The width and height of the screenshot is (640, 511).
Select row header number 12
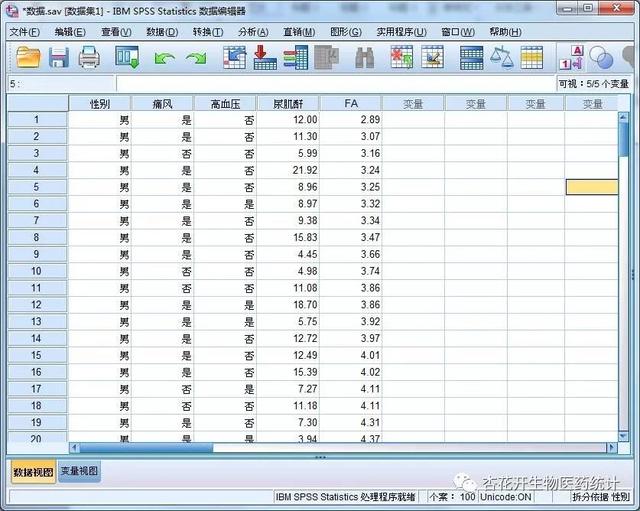point(37,305)
